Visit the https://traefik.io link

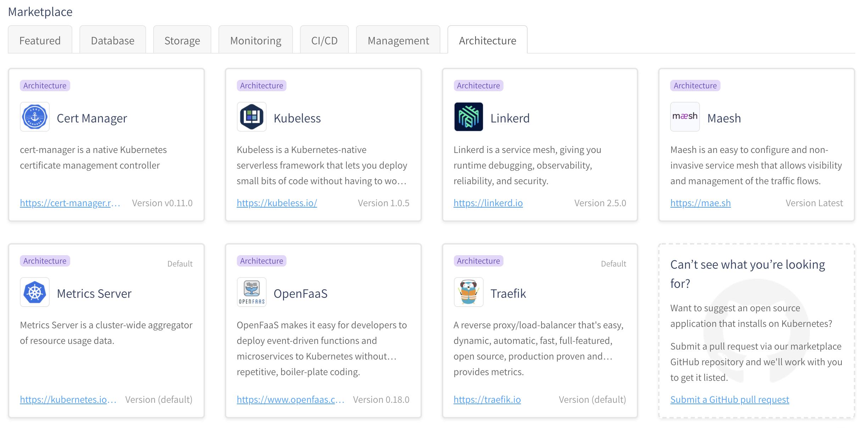[487, 400]
